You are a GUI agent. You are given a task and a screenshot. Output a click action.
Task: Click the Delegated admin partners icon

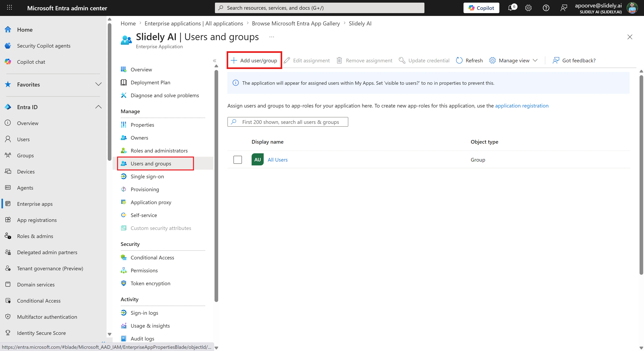click(8, 252)
